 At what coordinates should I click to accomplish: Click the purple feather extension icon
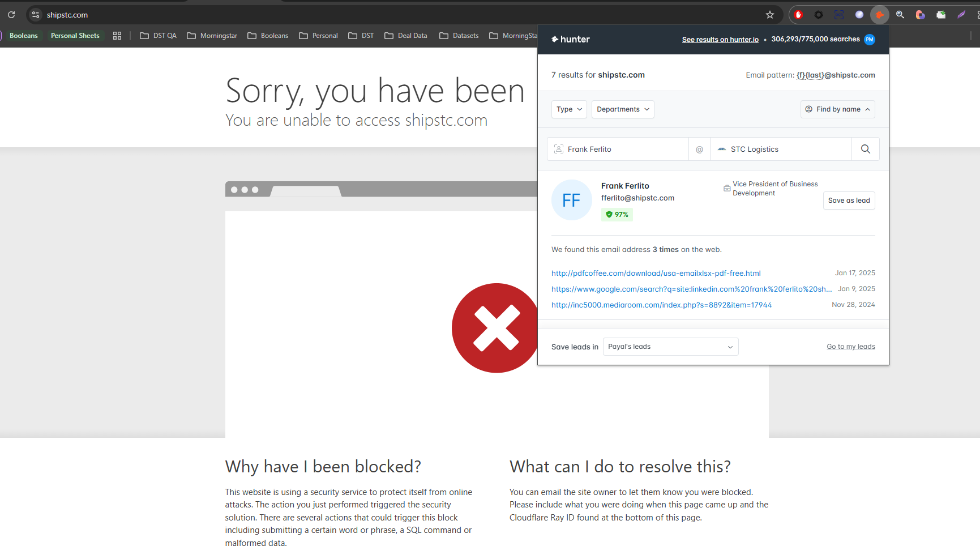961,15
